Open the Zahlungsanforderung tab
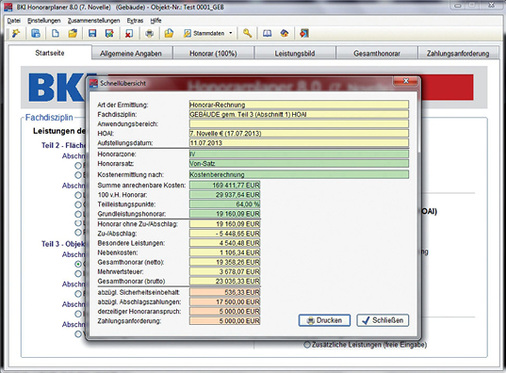This screenshot has height=373, width=506. click(458, 53)
